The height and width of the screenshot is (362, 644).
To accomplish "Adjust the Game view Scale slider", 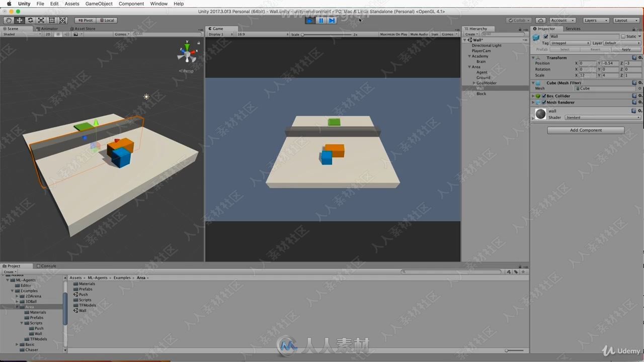I will [x=327, y=35].
